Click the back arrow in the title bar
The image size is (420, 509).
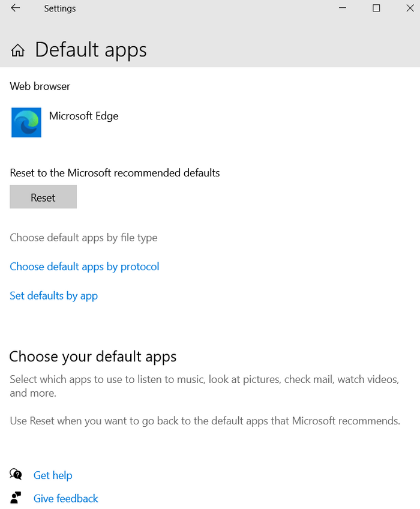point(15,8)
